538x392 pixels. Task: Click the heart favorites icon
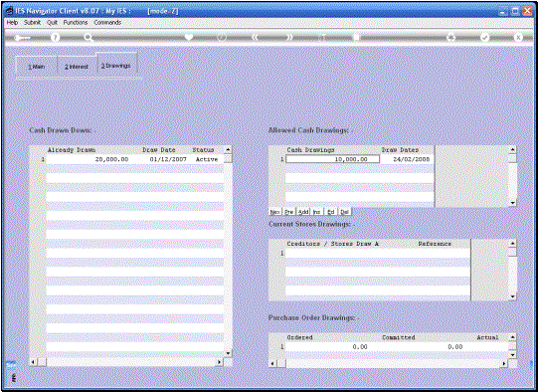tap(189, 37)
